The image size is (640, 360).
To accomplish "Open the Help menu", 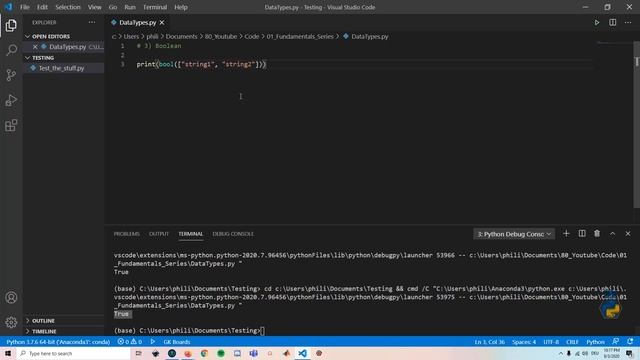I will pos(181,7).
